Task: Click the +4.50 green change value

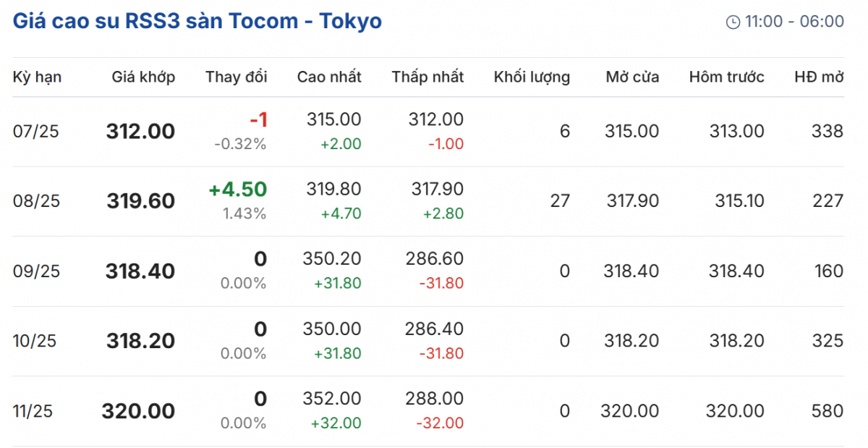Action: click(237, 190)
